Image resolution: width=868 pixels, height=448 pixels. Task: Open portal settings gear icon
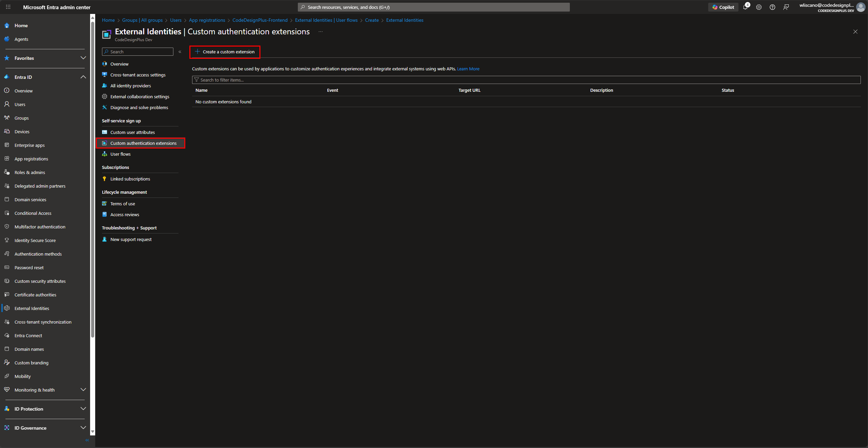[x=759, y=7]
